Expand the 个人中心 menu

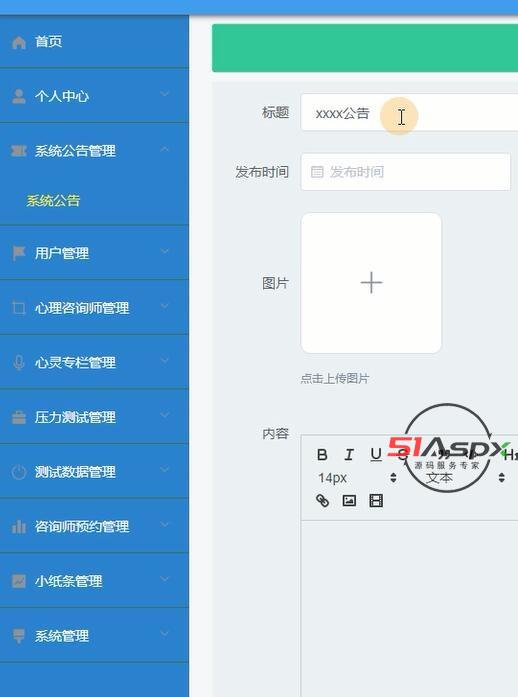(94, 96)
